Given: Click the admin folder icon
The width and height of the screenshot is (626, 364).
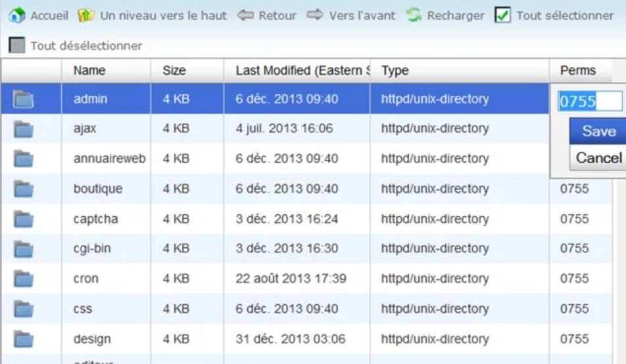Looking at the screenshot, I should pyautogui.click(x=23, y=99).
